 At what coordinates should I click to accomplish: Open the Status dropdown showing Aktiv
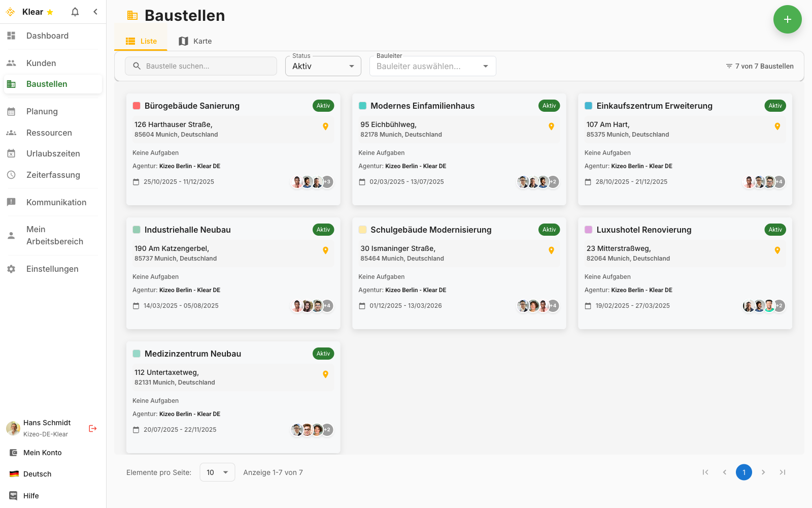click(x=323, y=66)
